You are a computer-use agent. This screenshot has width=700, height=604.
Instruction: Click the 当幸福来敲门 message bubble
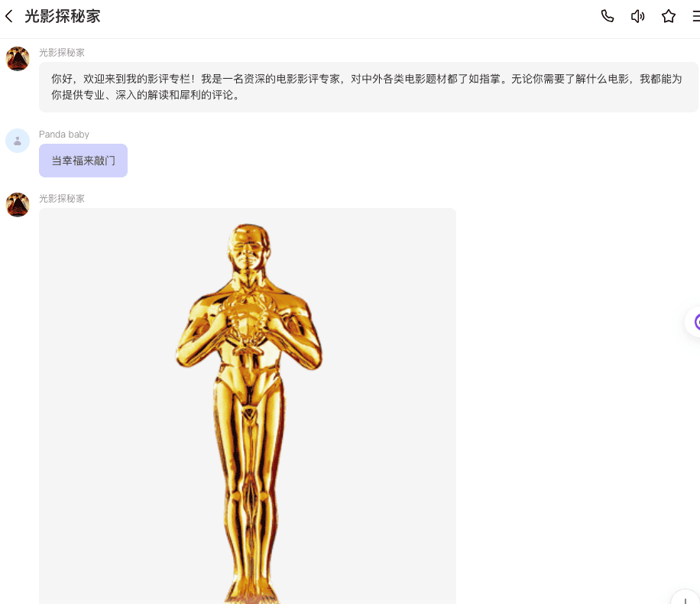[x=83, y=161]
